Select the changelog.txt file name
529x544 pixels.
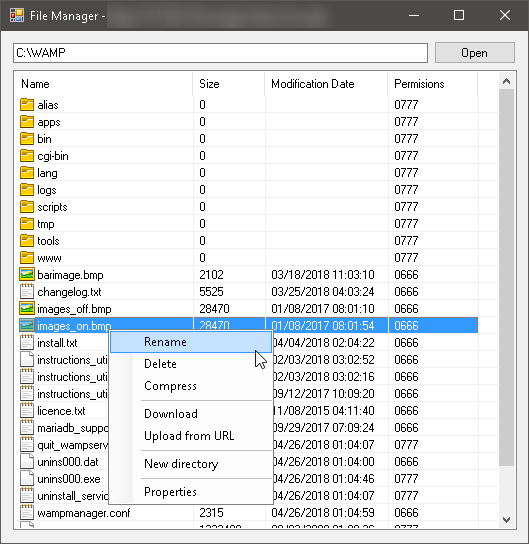[x=69, y=292]
